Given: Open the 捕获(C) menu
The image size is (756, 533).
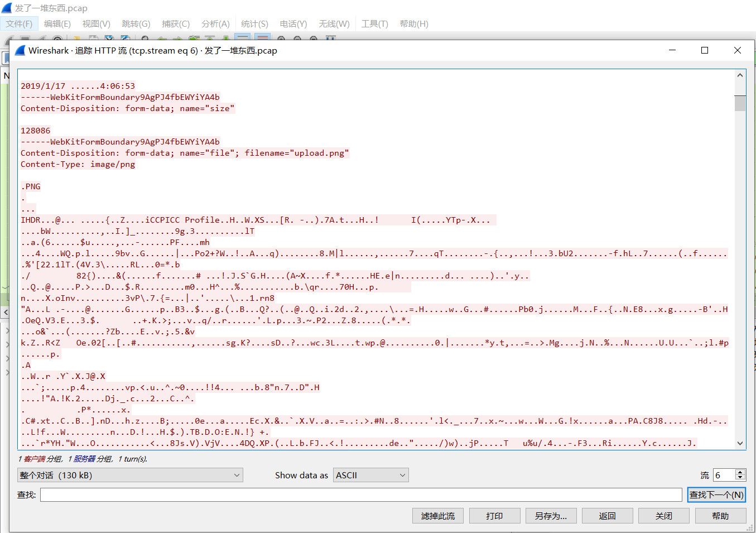Looking at the screenshot, I should (x=176, y=23).
